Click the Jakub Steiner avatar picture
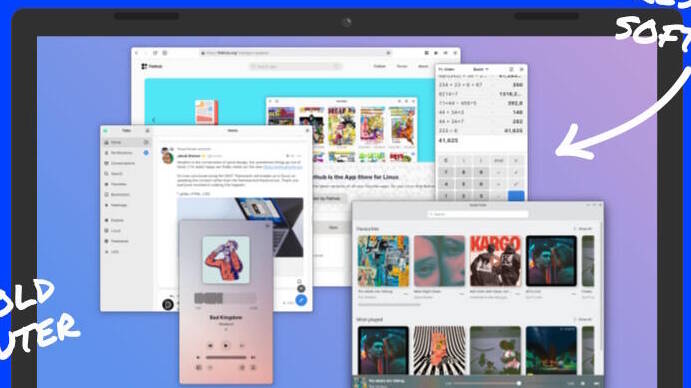The image size is (691, 388). (167, 157)
